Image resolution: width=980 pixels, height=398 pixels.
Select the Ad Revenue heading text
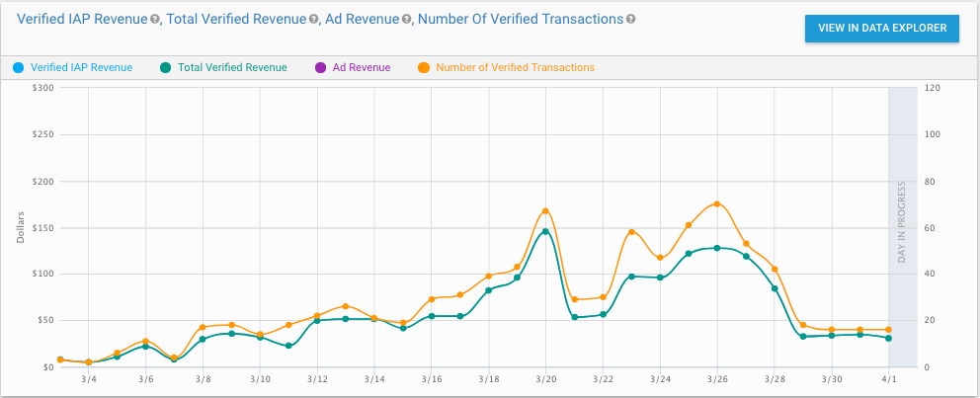pyautogui.click(x=362, y=19)
